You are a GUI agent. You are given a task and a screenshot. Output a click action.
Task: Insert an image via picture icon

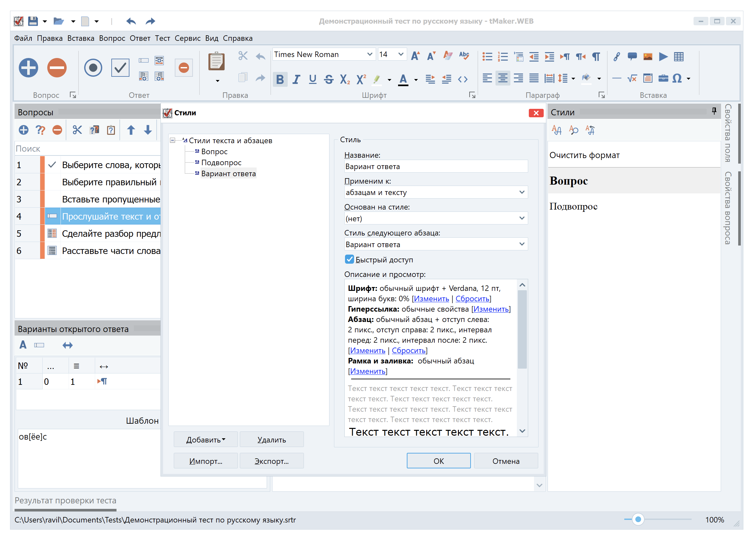pos(648,57)
